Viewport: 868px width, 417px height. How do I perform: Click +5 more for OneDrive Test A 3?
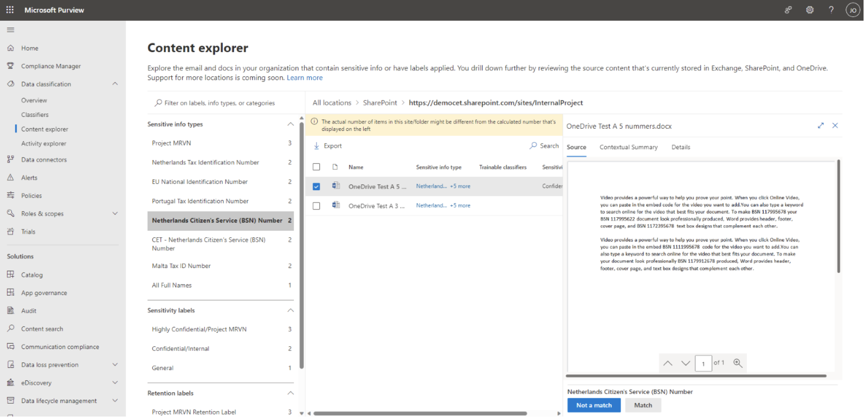point(460,206)
